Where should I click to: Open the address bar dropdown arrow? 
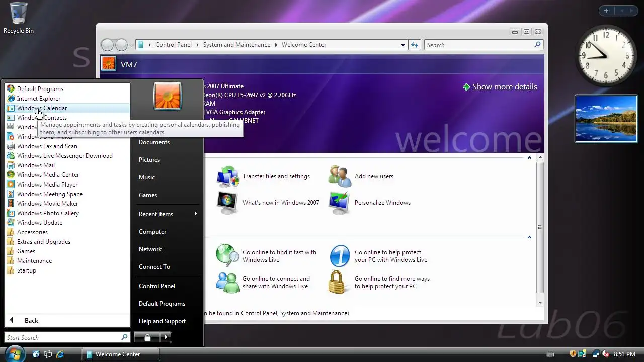coord(403,45)
